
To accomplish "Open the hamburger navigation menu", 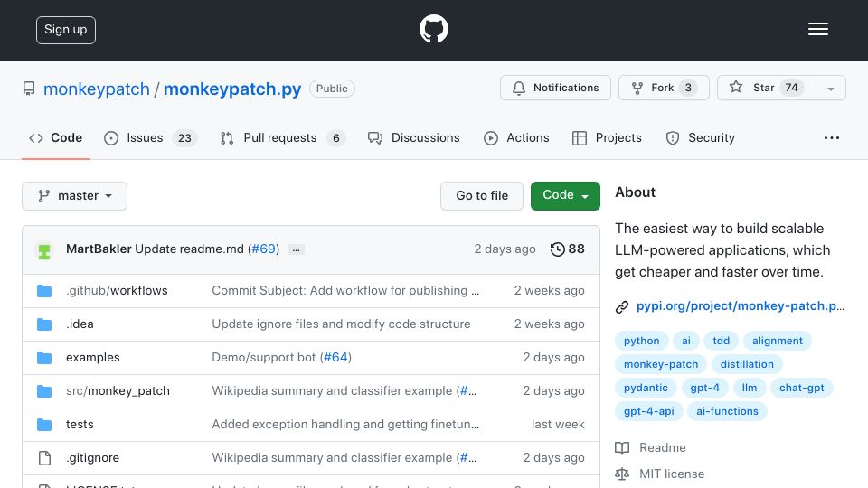I will (x=817, y=29).
